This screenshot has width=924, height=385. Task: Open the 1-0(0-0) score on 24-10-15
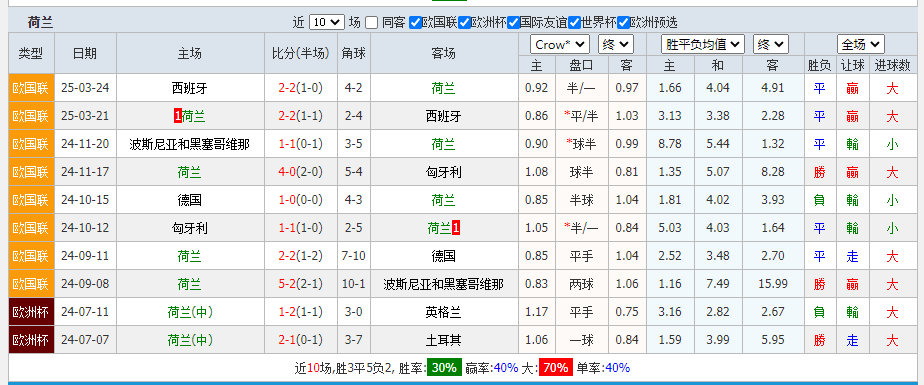[301, 200]
